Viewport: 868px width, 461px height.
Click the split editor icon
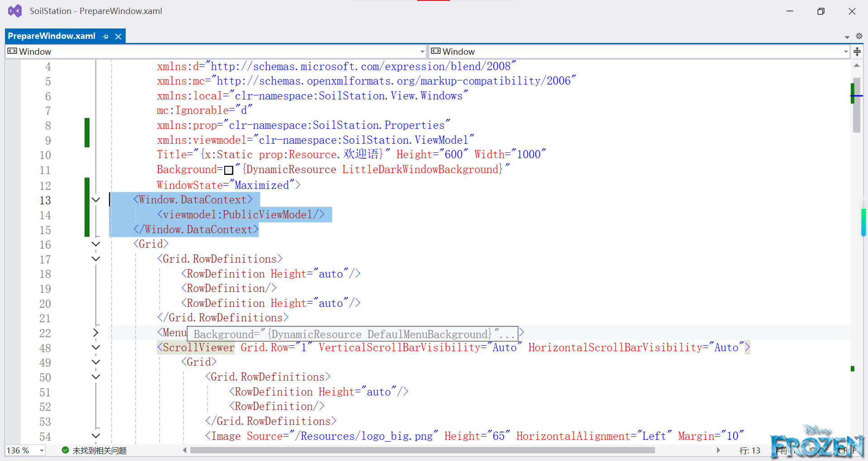857,51
